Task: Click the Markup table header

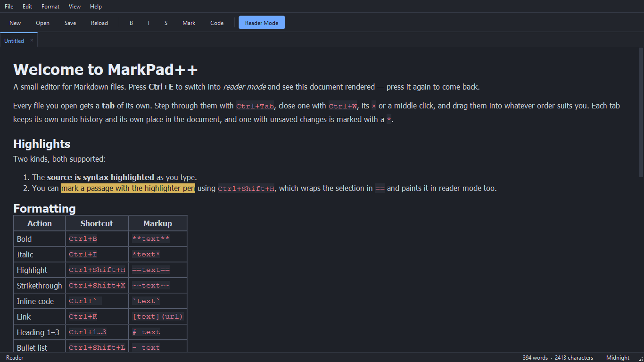Action: point(158,223)
